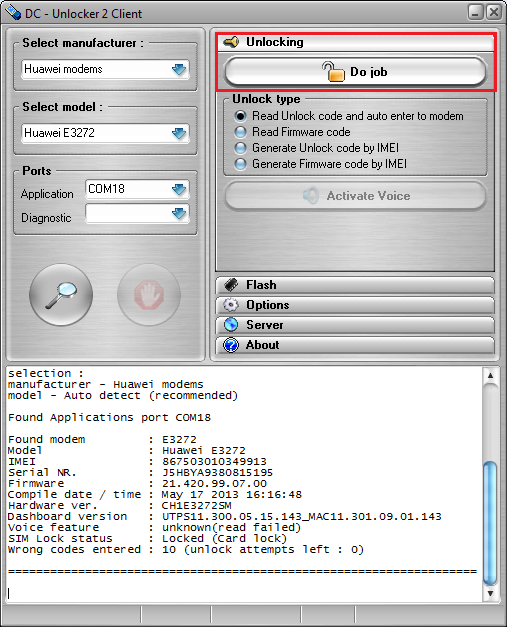Click the magnifying glass detect modem button

click(x=61, y=295)
